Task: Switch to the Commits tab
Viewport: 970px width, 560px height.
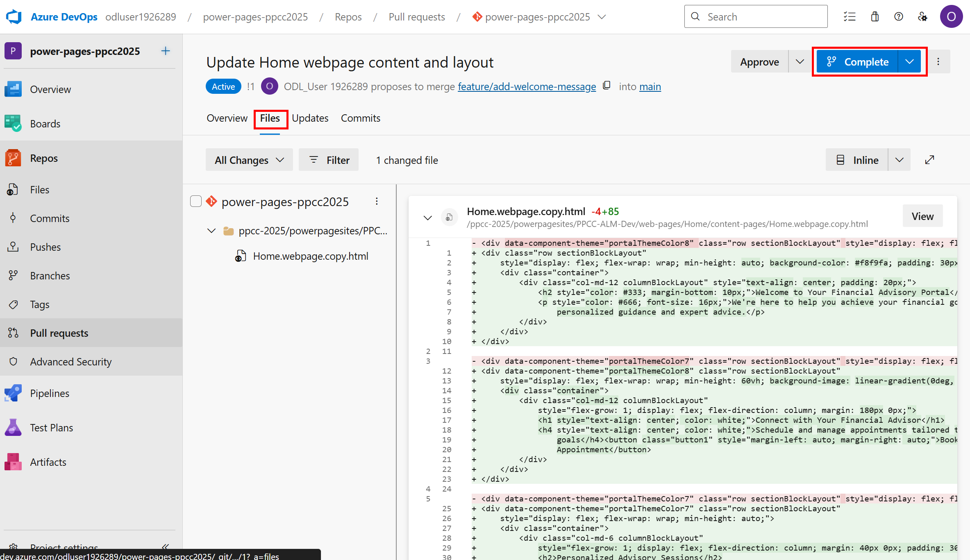Action: (360, 118)
